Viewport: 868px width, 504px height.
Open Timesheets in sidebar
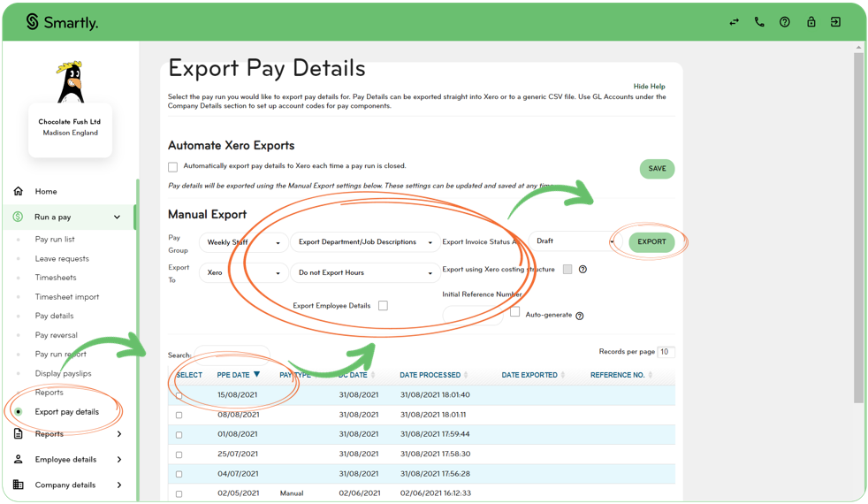[x=56, y=278]
